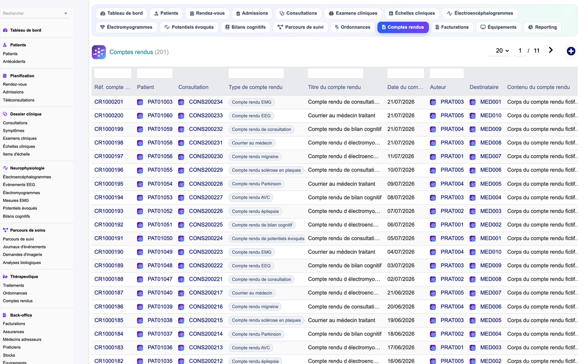Click patient icon beside PAT01003

pyautogui.click(x=140, y=102)
